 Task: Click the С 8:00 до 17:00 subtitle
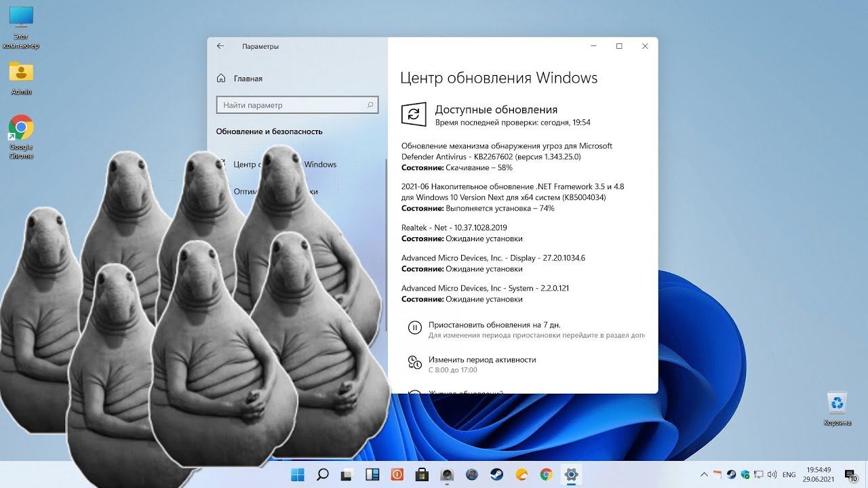pyautogui.click(x=453, y=370)
